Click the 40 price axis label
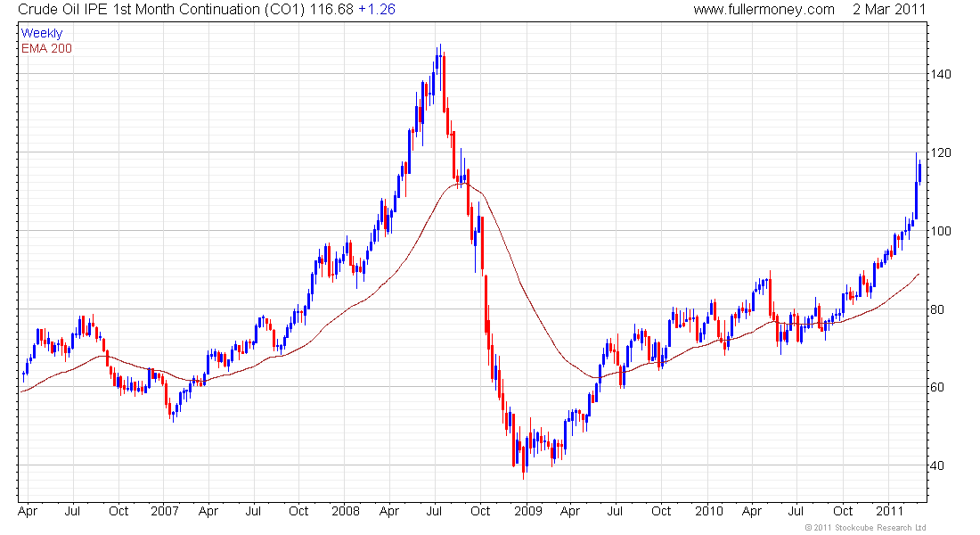This screenshot has height=535, width=980. 936,465
